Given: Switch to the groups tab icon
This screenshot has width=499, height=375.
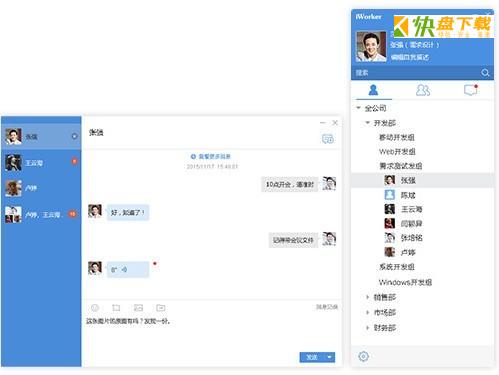Looking at the screenshot, I should [x=423, y=90].
